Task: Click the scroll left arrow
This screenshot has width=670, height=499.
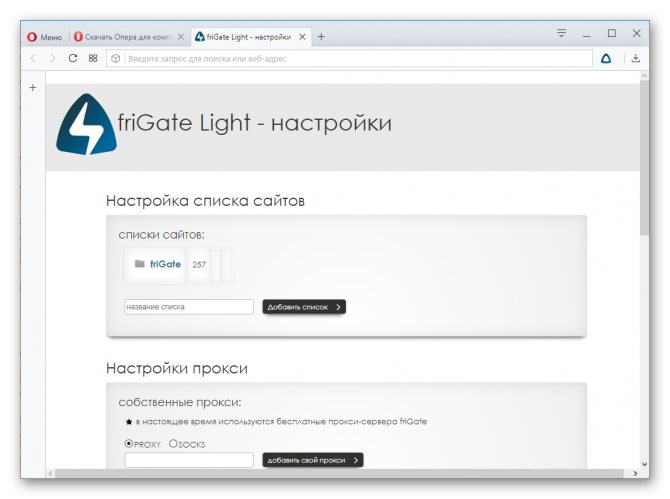Action: (50, 473)
